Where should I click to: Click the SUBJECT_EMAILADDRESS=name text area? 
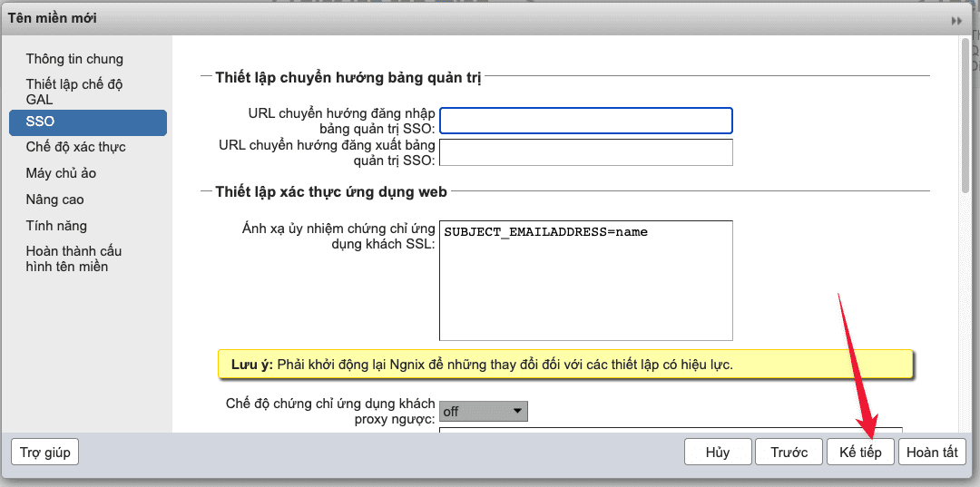click(x=585, y=280)
